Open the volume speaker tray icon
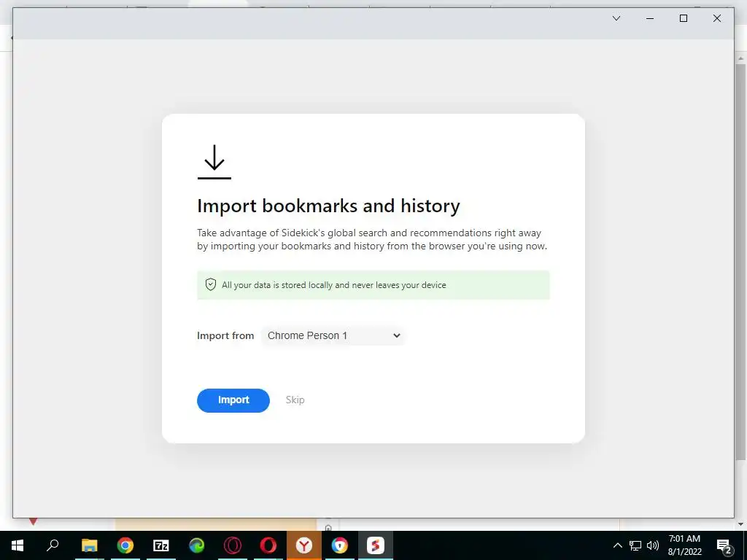This screenshot has width=747, height=560. click(653, 545)
